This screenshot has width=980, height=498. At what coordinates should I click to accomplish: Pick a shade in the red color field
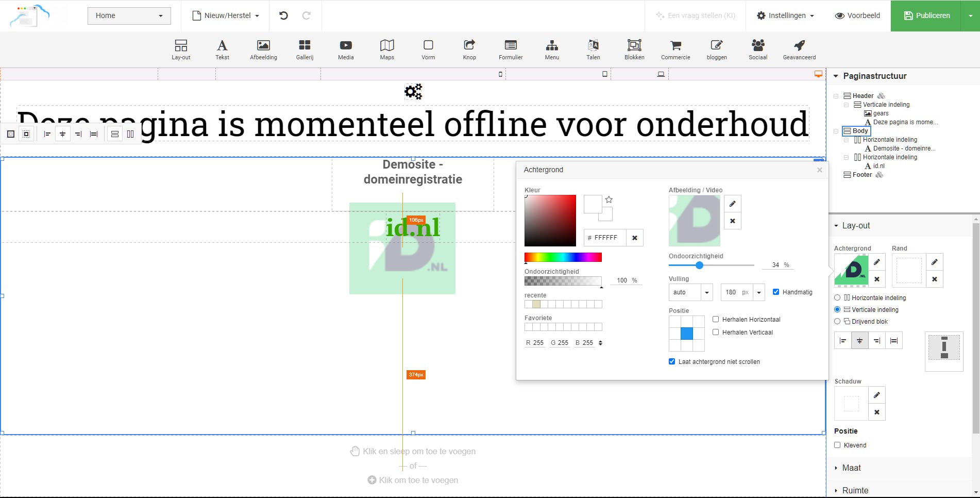(550, 221)
